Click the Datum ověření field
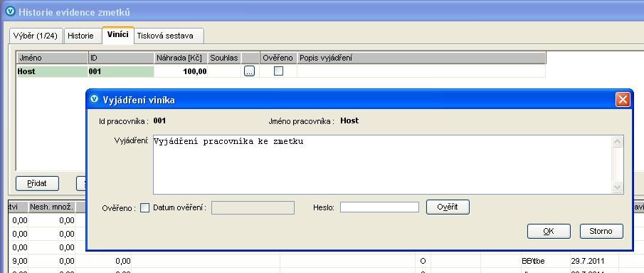 [253, 207]
